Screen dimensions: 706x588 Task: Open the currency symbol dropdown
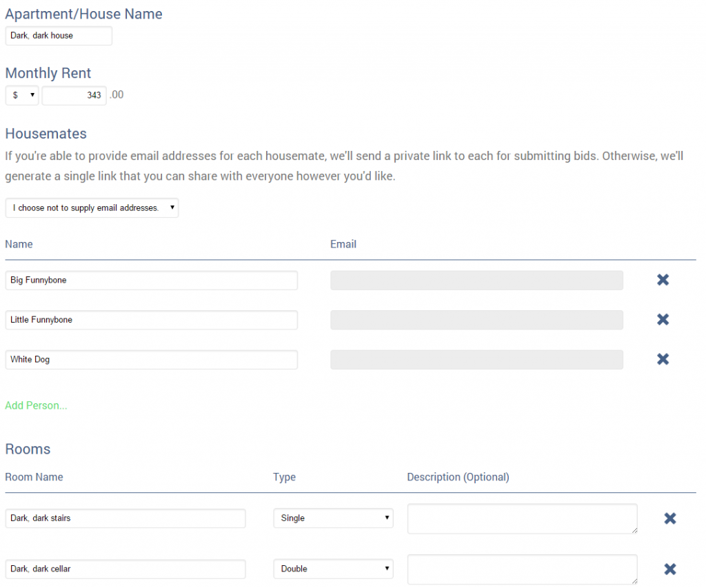click(x=22, y=96)
